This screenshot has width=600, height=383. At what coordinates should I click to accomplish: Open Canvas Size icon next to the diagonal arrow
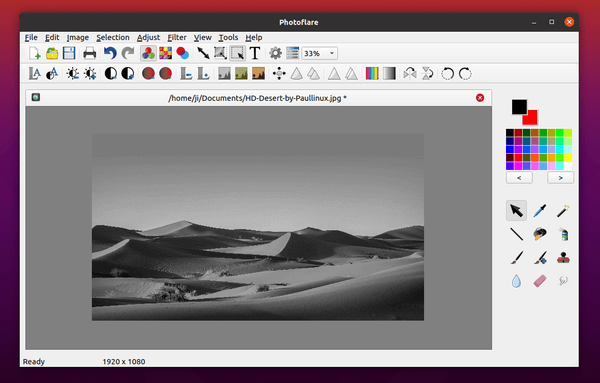(220, 53)
